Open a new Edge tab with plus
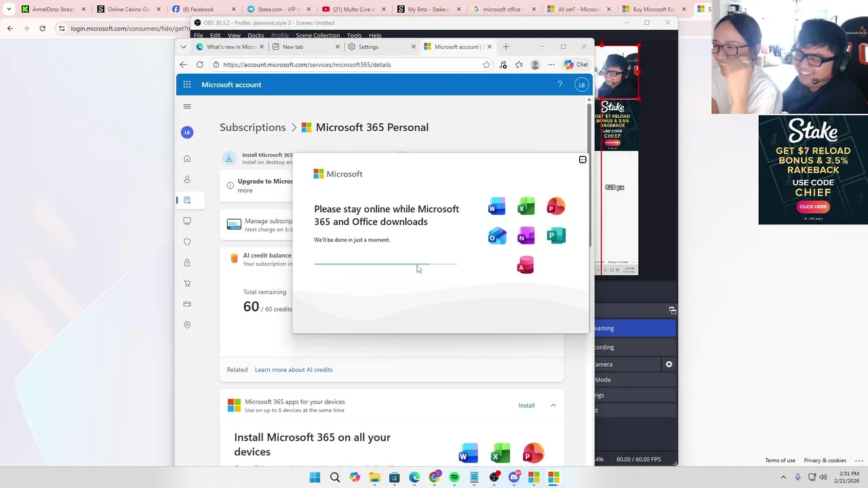Screen dimensions: 868x488 pos(505,47)
